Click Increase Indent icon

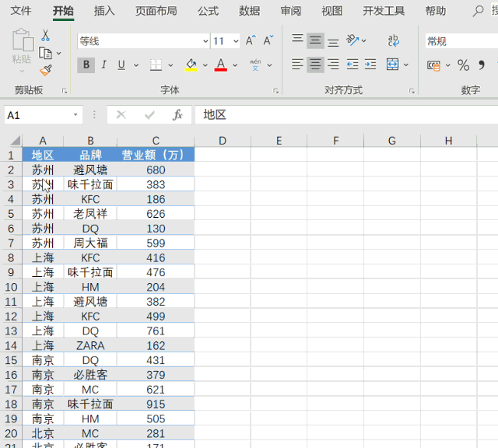[x=370, y=65]
